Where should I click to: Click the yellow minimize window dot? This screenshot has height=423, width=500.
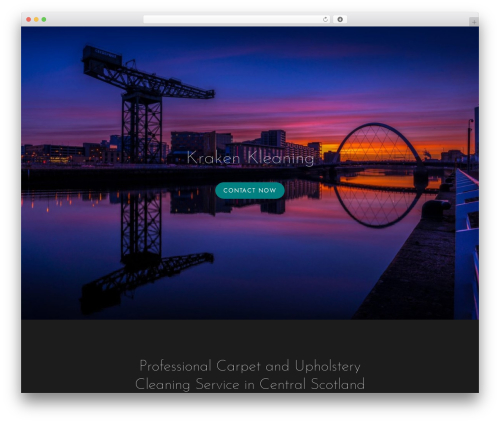pyautogui.click(x=36, y=20)
